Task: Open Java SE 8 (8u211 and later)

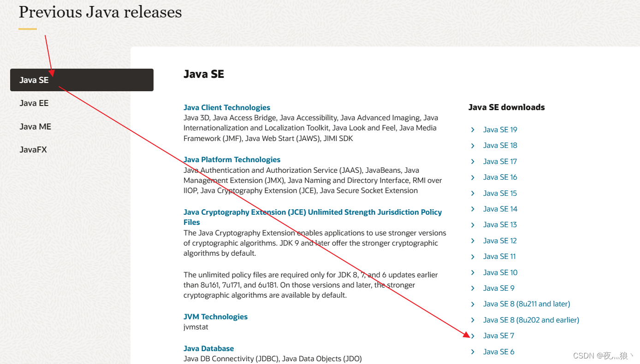Action: pyautogui.click(x=527, y=304)
